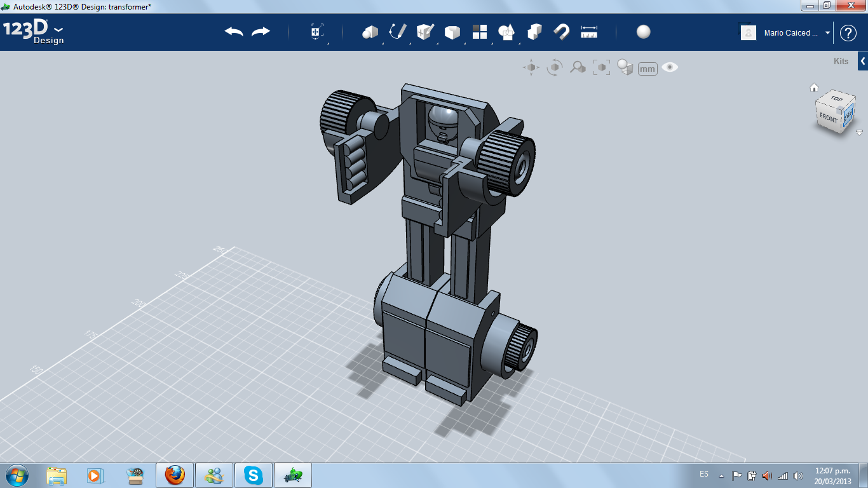Select the Measure ruler tool
868x488 pixels.
pos(589,32)
